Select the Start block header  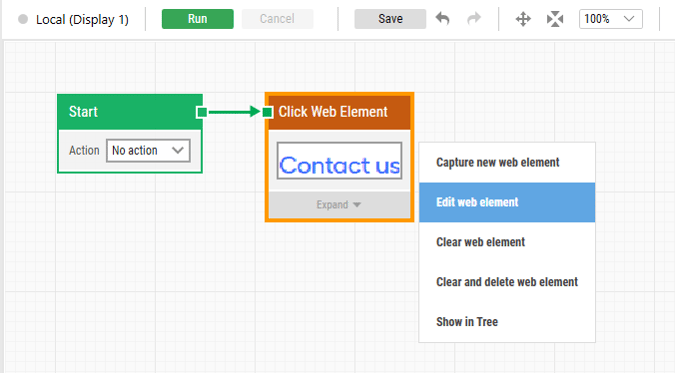pos(130,112)
